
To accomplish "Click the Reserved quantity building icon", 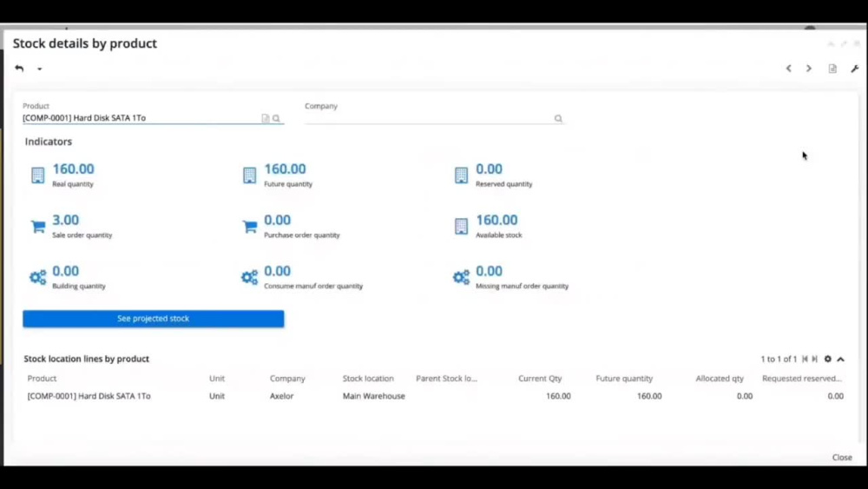I will coord(461,175).
